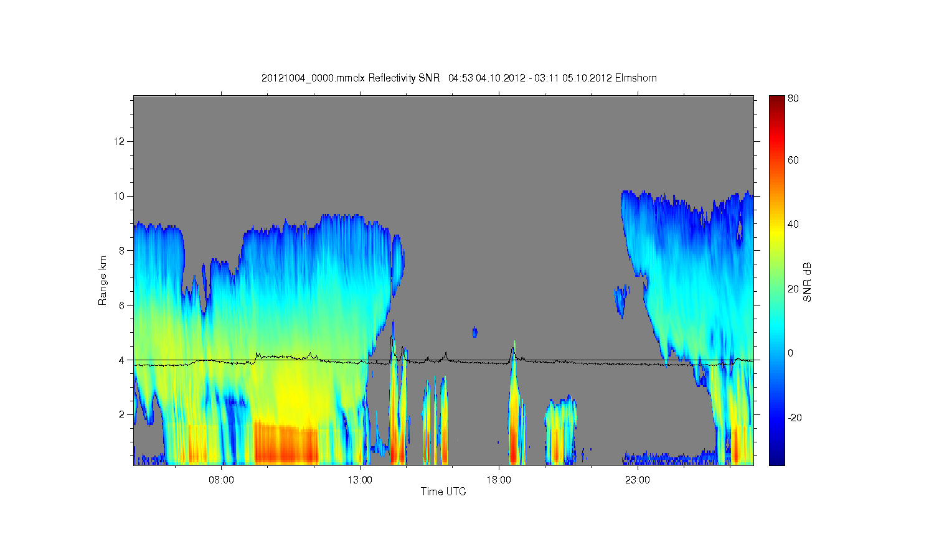This screenshot has height=560, width=934.
Task: Click the 08:00 time tick label
Action: [x=221, y=480]
